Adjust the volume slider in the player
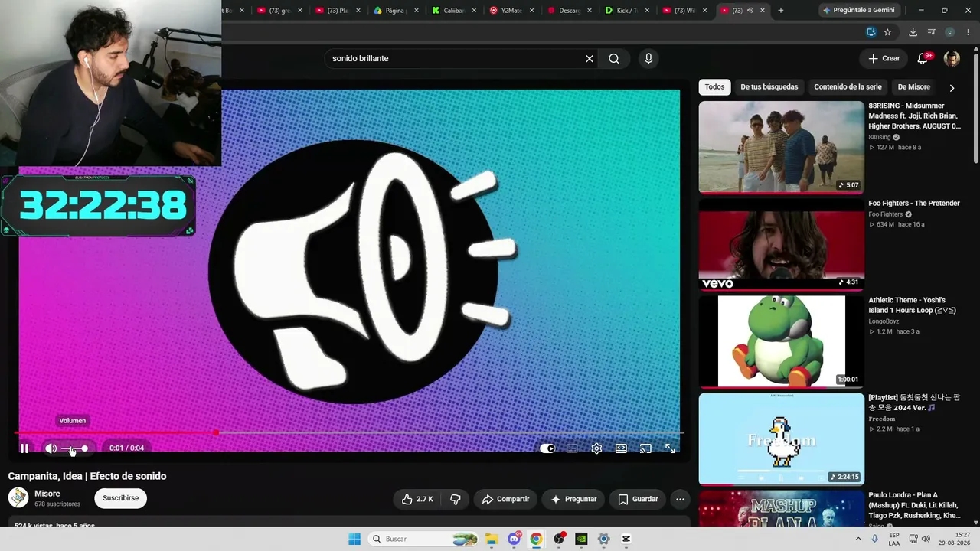Image resolution: width=980 pixels, height=551 pixels. (x=75, y=448)
